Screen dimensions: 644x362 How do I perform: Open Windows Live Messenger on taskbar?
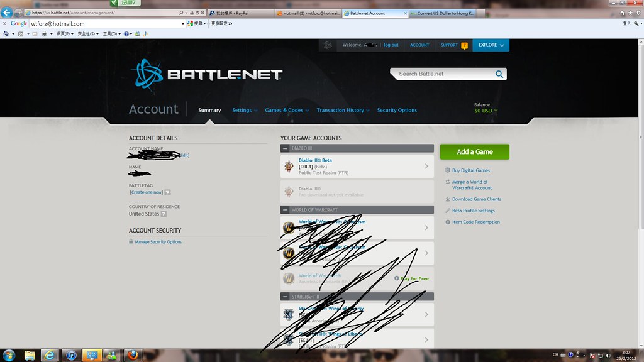pos(112,356)
